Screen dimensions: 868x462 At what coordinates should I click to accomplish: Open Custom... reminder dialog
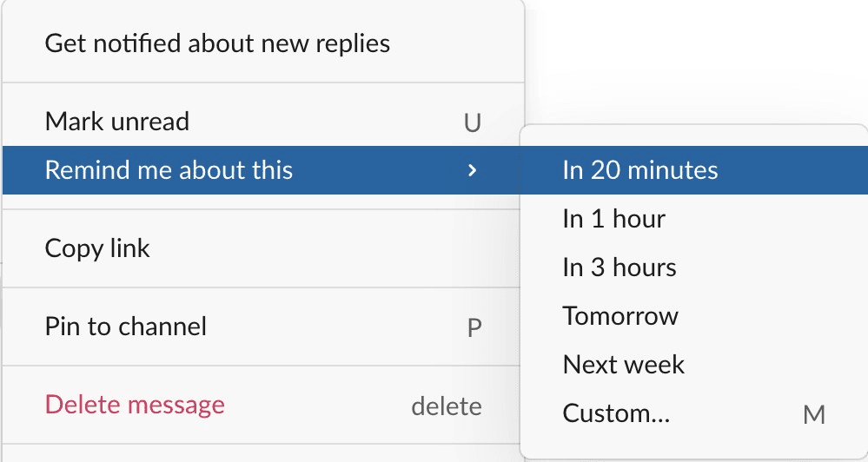[694, 413]
